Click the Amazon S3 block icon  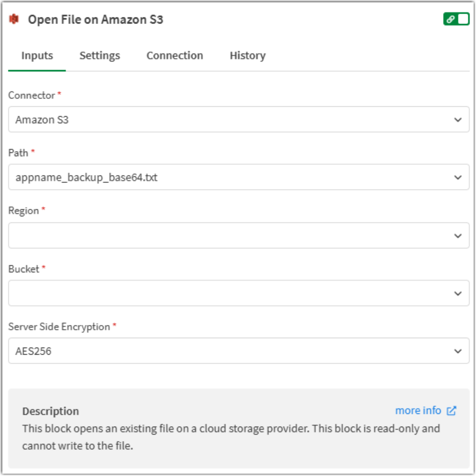pos(14,19)
